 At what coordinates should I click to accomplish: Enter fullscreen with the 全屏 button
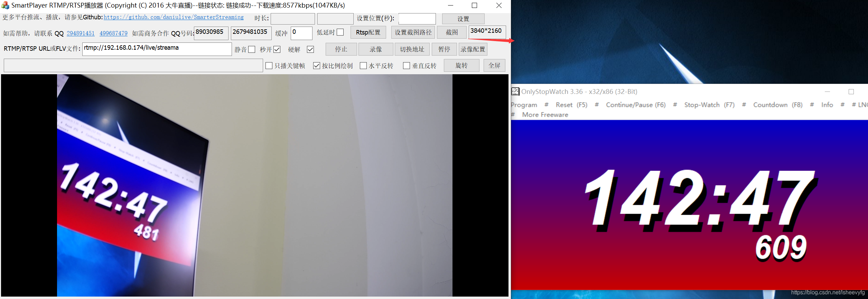click(x=494, y=66)
